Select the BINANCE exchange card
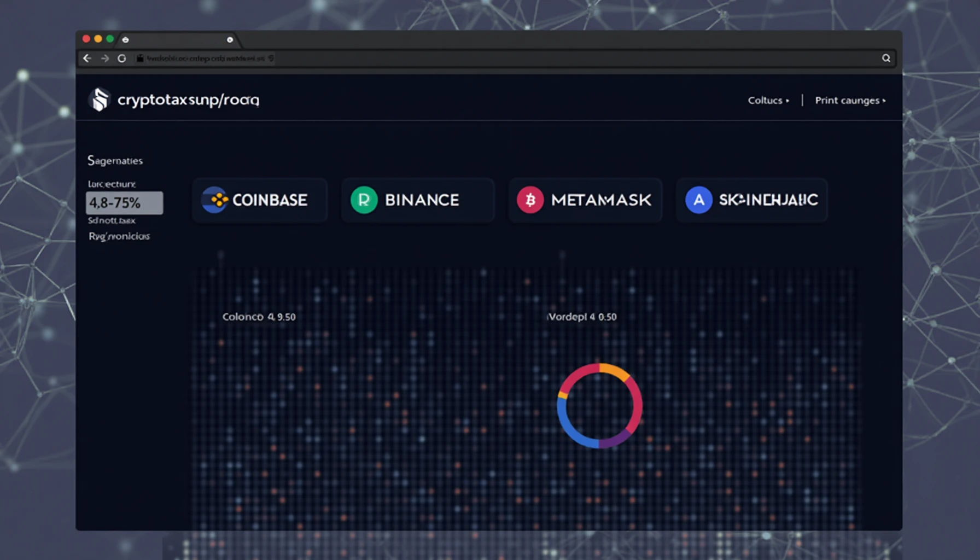The width and height of the screenshot is (980, 560). pyautogui.click(x=418, y=200)
